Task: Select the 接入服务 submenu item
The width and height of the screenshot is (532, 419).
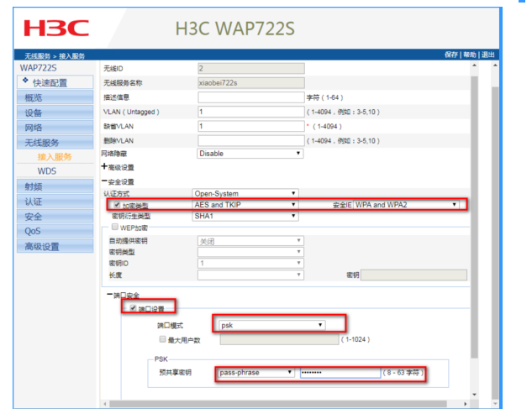Action: point(55,157)
